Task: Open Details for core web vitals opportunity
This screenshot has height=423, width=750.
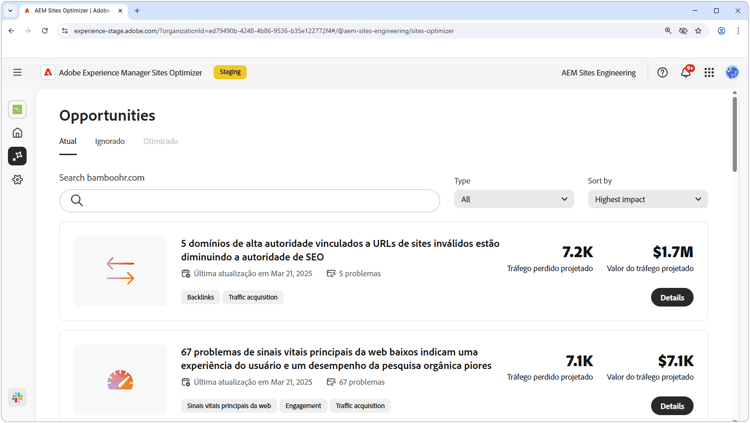Action: [x=672, y=406]
